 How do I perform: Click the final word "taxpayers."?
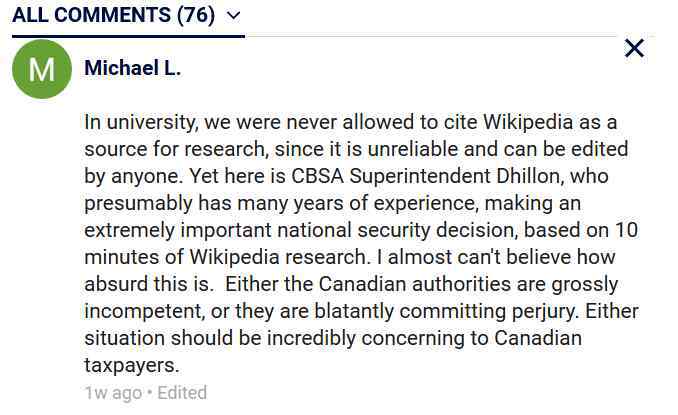coord(131,366)
